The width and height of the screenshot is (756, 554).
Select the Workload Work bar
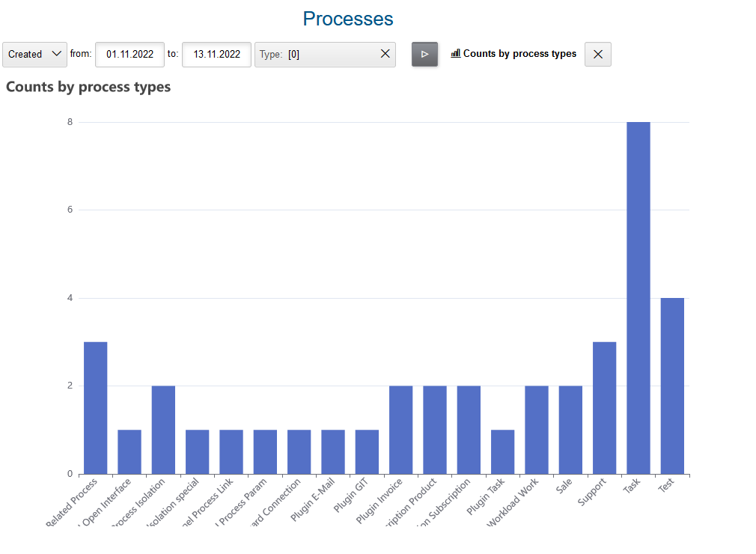[537, 430]
